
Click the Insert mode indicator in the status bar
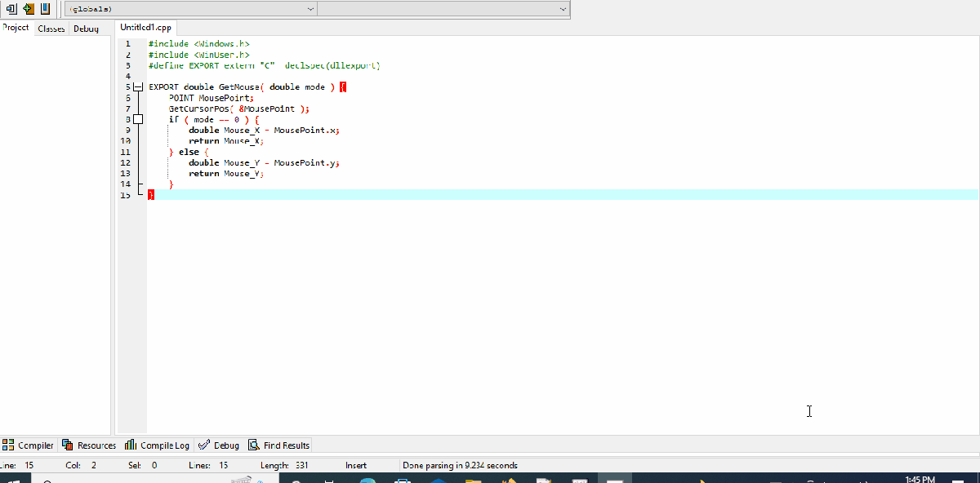[x=356, y=464]
